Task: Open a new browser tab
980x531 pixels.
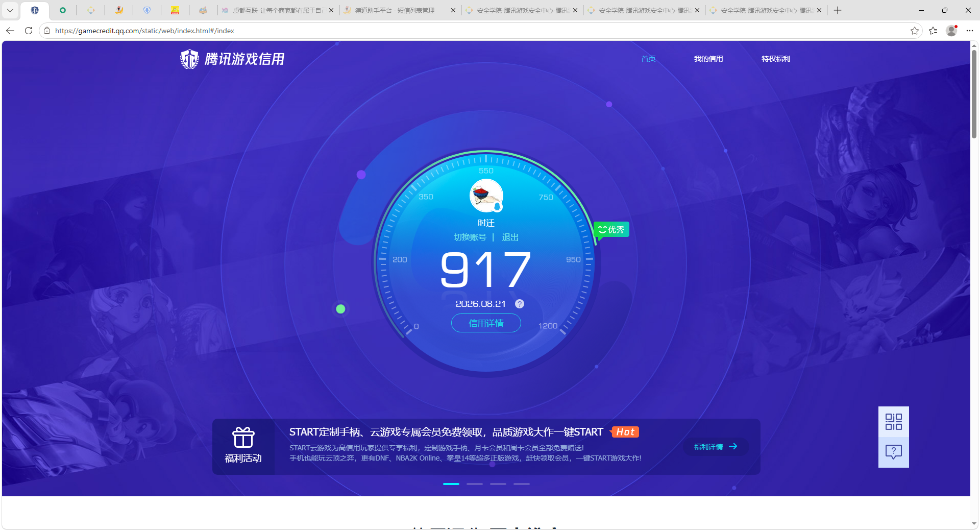Action: (838, 10)
